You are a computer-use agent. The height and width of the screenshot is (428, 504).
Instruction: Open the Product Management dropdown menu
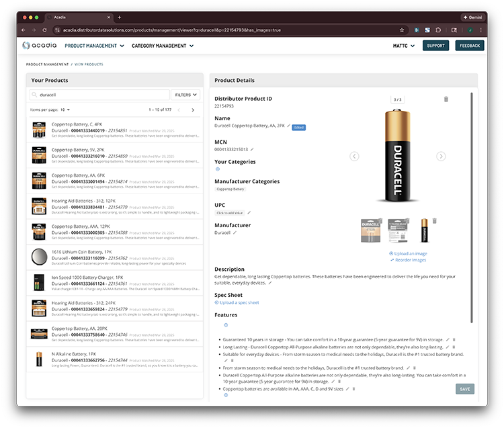click(94, 46)
